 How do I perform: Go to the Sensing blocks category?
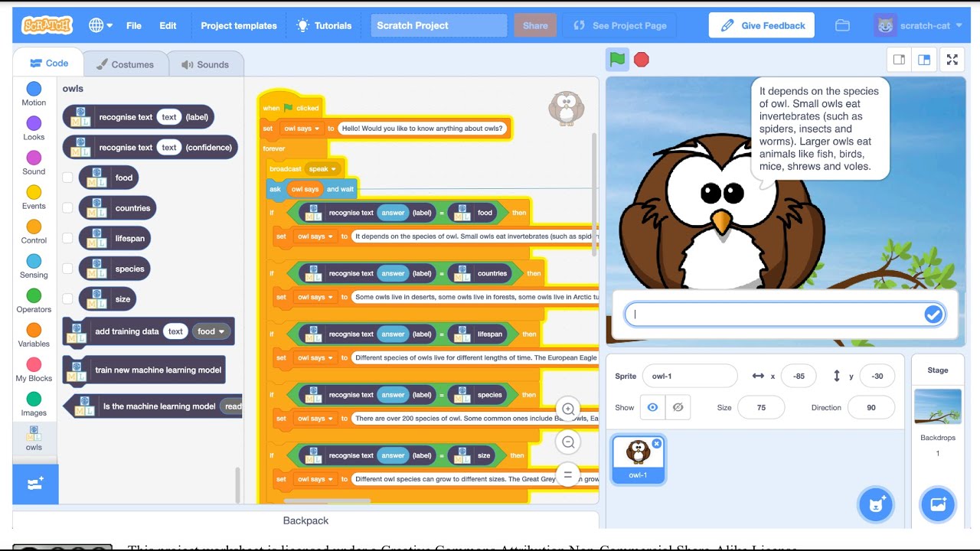(34, 266)
